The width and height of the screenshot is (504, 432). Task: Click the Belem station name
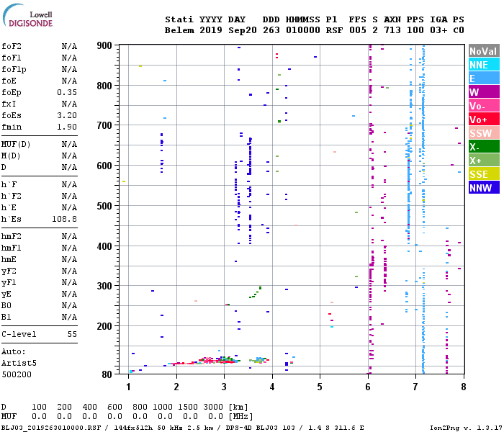179,30
